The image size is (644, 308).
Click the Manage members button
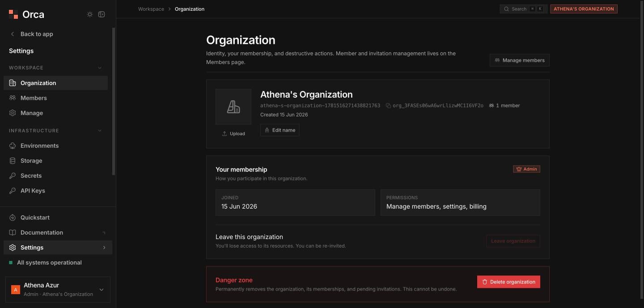[x=520, y=60]
